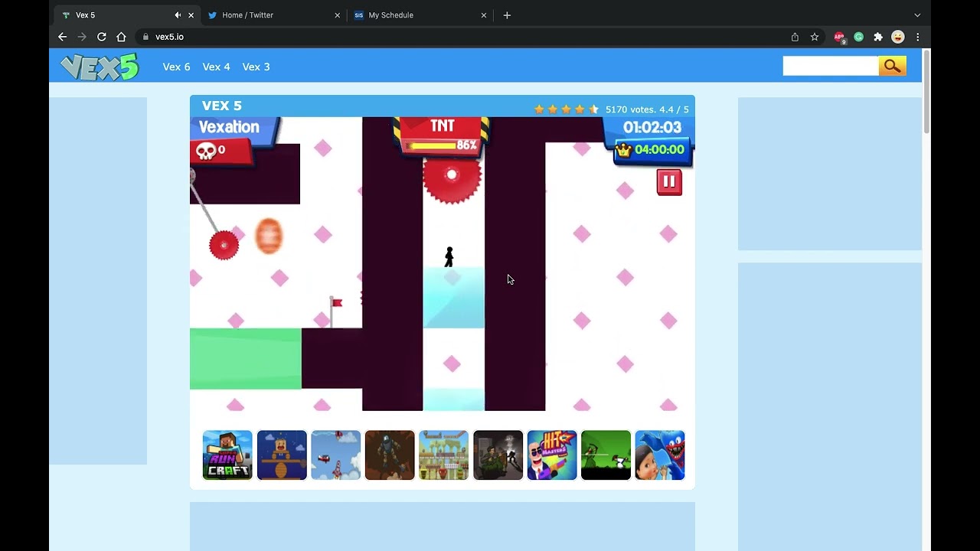Click the castle defense game thumbnail

443,455
